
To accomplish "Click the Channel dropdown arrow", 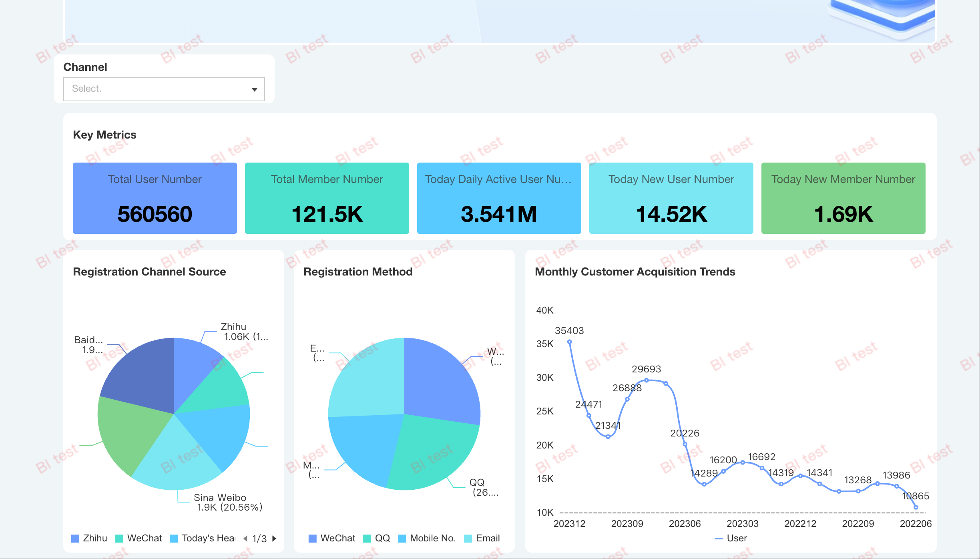I will tap(254, 89).
